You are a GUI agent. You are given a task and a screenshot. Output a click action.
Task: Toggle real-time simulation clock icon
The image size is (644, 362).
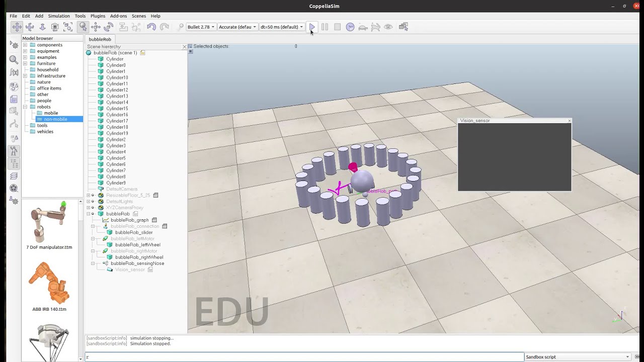pos(350,27)
